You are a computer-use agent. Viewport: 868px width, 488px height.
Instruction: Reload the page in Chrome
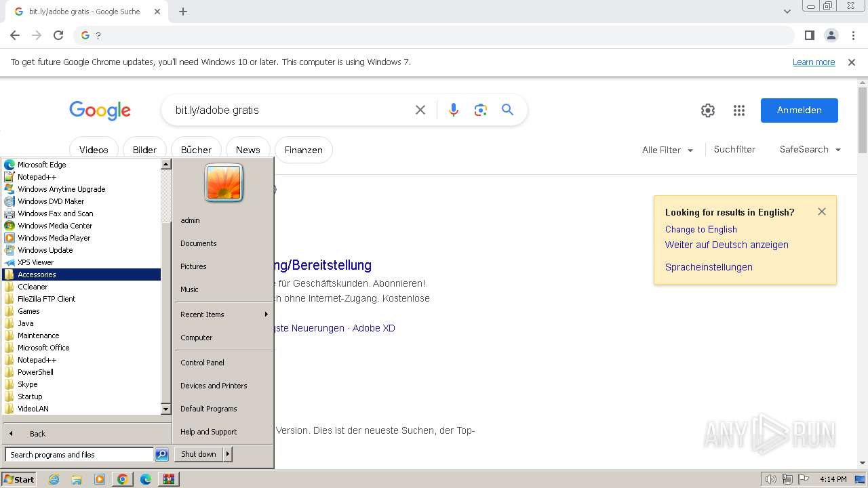pos(58,35)
